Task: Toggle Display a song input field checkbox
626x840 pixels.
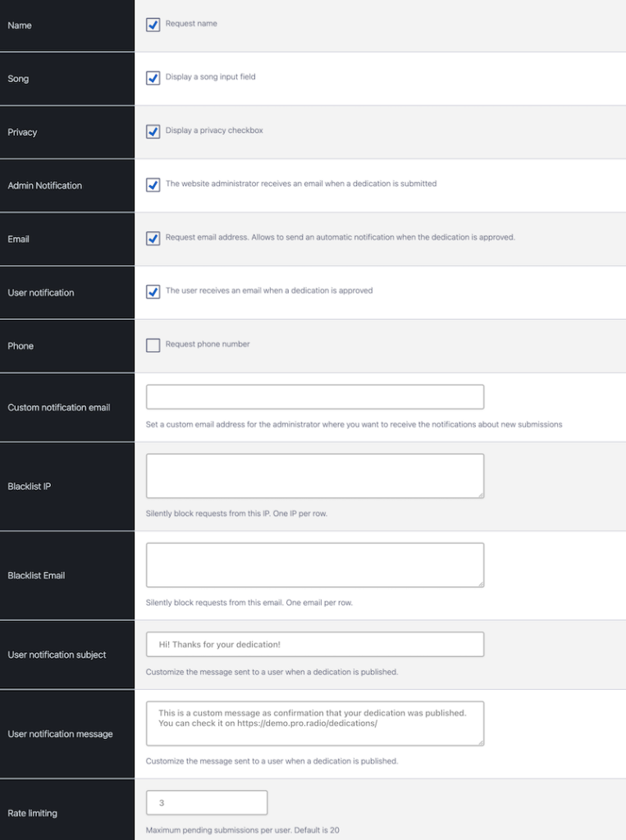Action: coord(153,78)
